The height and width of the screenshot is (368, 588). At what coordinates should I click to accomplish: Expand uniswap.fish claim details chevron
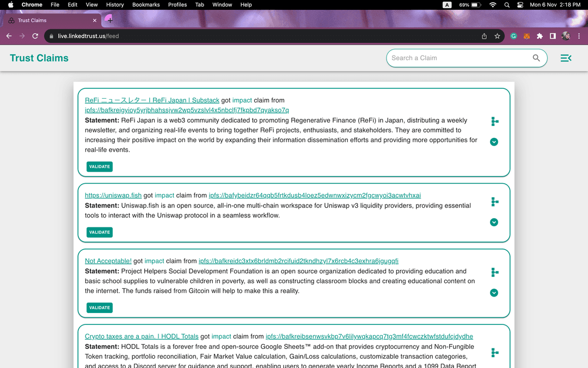(x=494, y=222)
